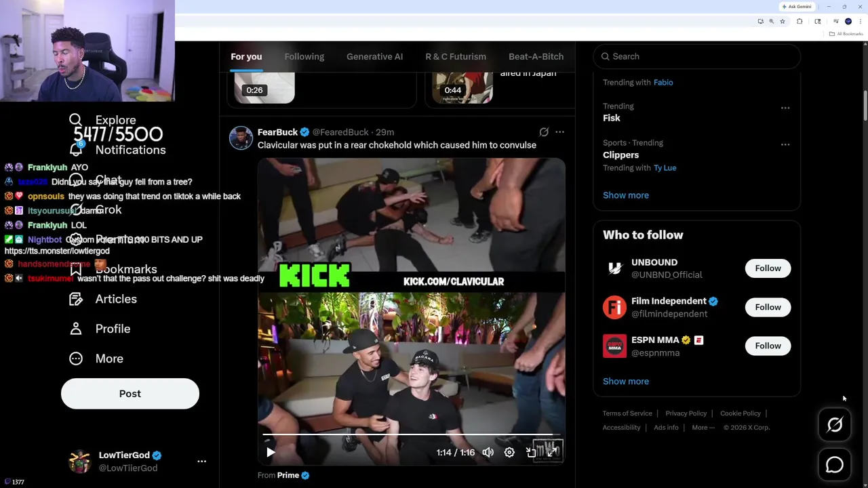Open the Privacy Policy link

(x=686, y=413)
